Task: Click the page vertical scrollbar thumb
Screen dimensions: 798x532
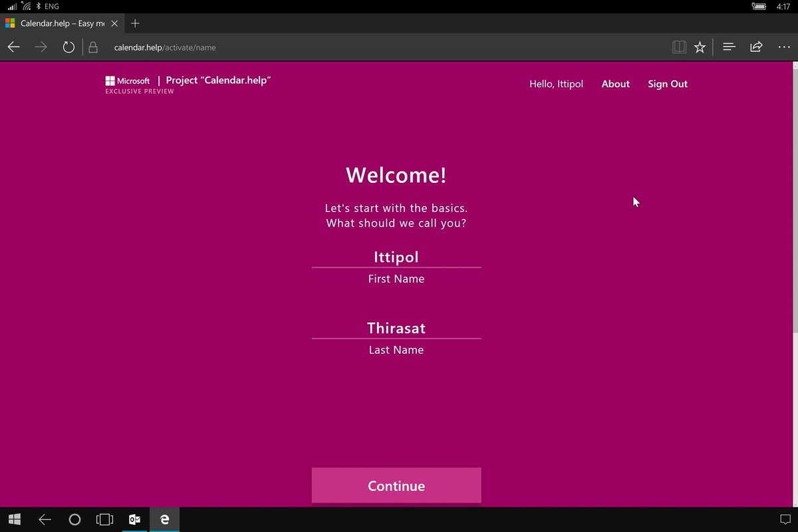Action: [795, 199]
